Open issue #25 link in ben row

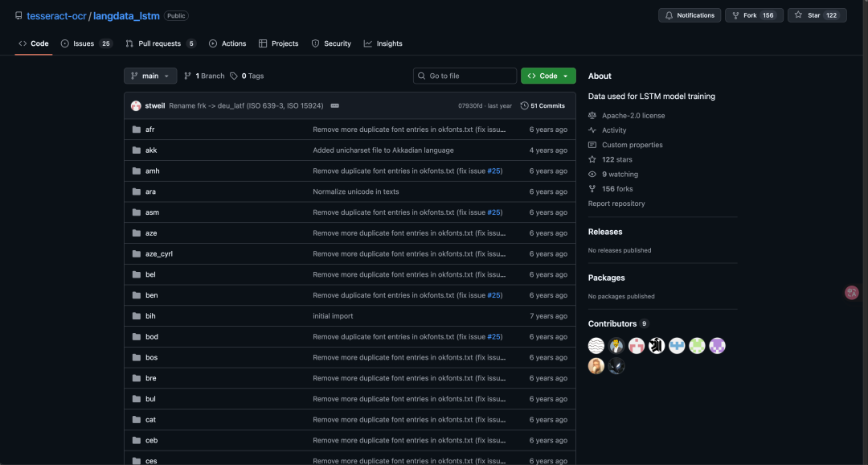pos(493,295)
